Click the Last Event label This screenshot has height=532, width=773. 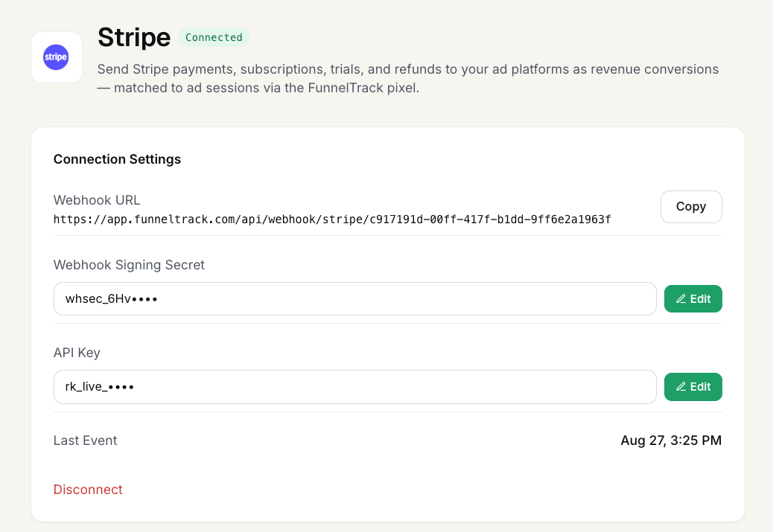pos(86,440)
